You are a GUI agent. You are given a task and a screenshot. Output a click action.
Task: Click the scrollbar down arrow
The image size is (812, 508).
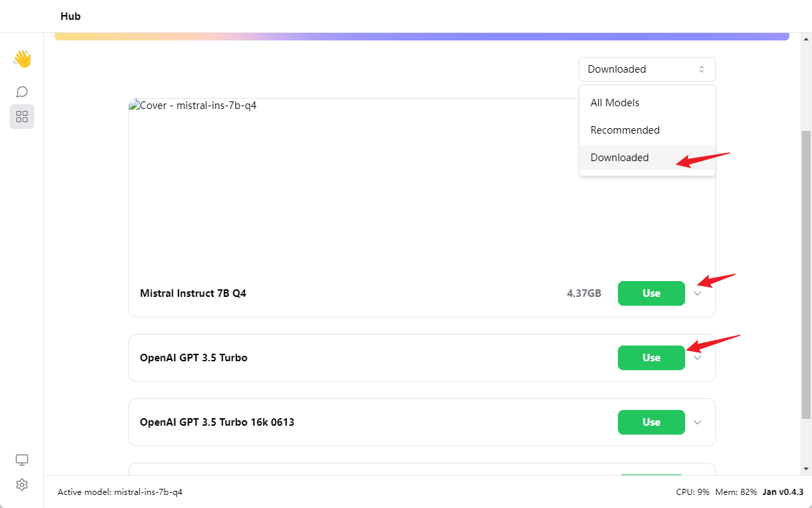click(x=806, y=468)
